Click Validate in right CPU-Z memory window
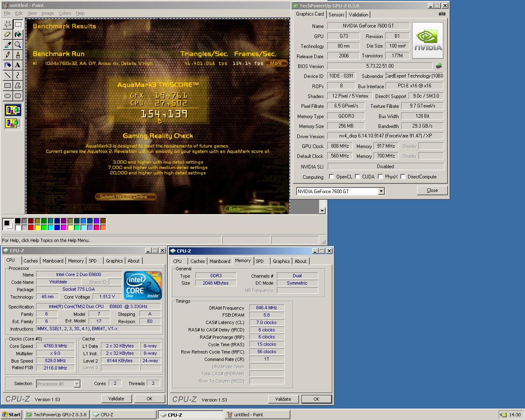Screen dimensions: 525x420 (x=283, y=399)
